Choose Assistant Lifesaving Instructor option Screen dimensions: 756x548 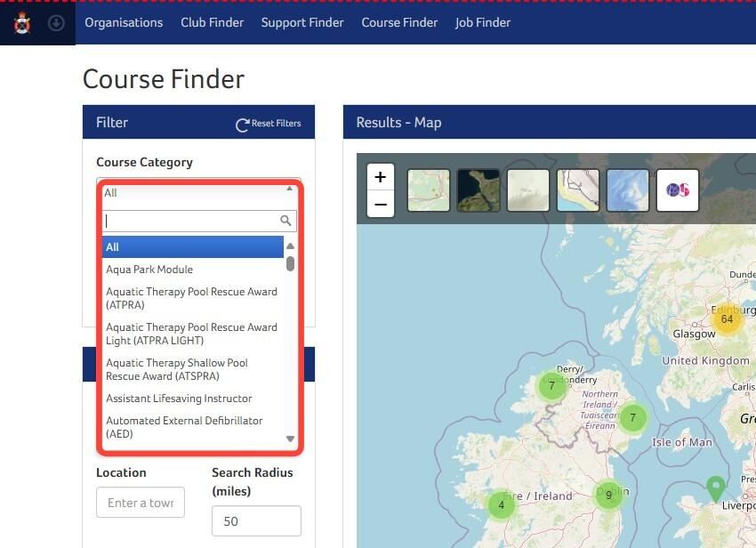click(193, 399)
